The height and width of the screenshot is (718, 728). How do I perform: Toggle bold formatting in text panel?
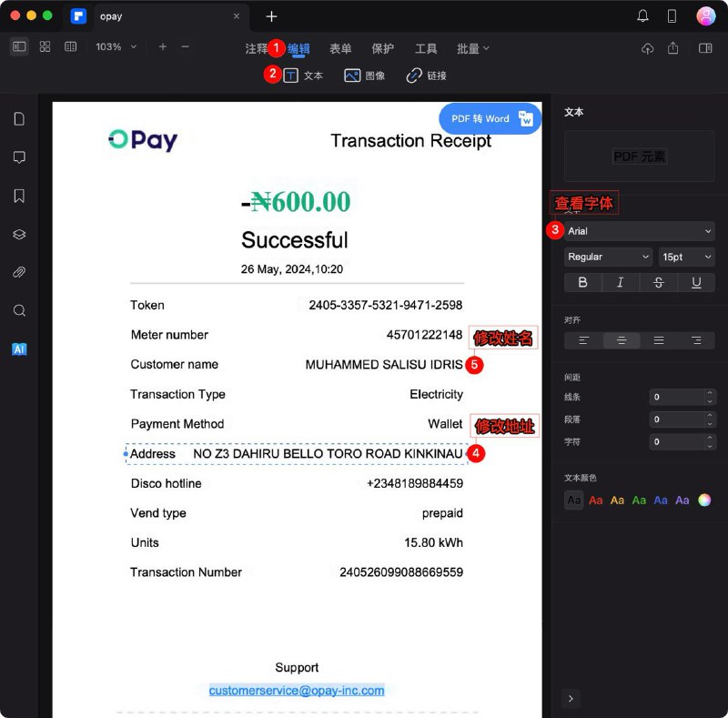[582, 283]
